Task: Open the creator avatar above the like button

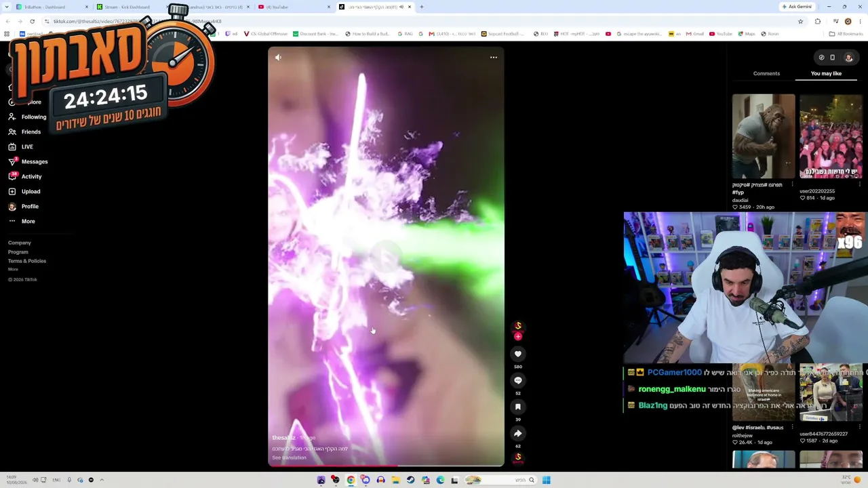Action: click(518, 326)
